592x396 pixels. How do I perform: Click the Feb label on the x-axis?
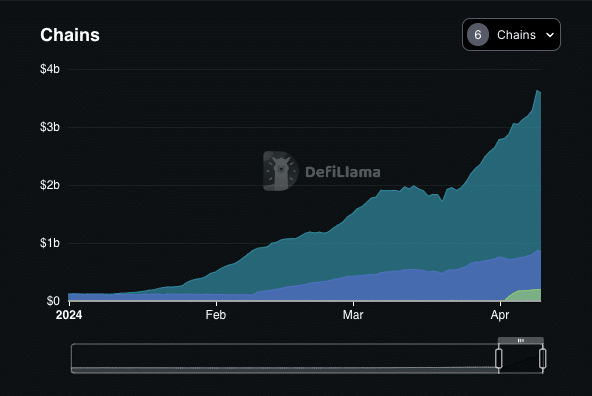216,315
